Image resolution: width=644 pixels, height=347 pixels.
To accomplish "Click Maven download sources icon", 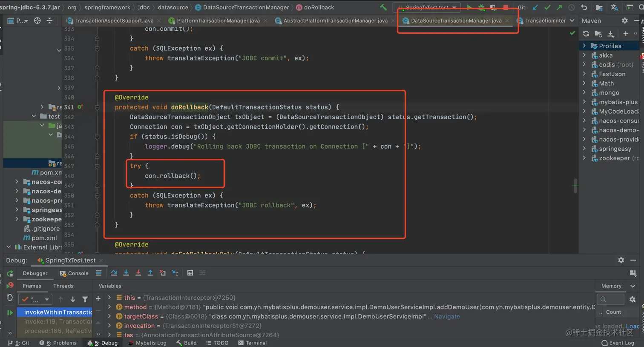I will click(610, 34).
